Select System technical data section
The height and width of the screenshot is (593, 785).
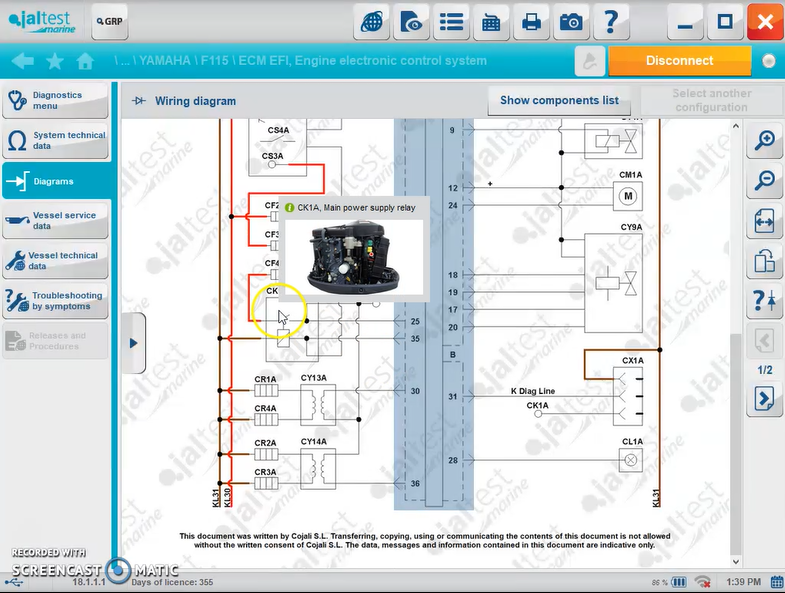pyautogui.click(x=56, y=141)
